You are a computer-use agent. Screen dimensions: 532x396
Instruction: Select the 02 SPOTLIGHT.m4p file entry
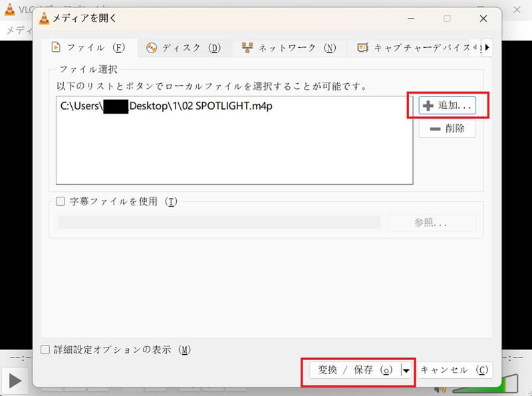click(x=166, y=106)
